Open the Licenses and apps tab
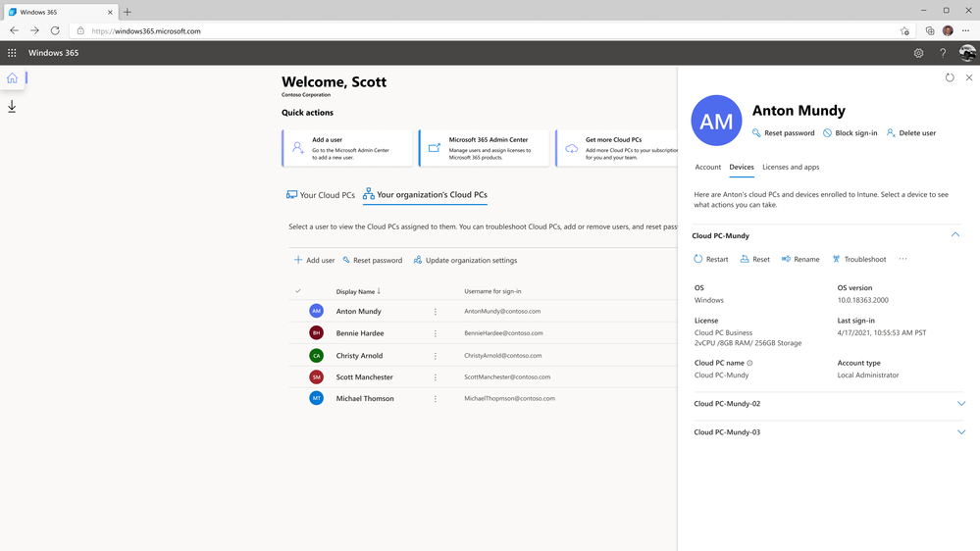Screen dimensions: 980x551 pyautogui.click(x=791, y=167)
